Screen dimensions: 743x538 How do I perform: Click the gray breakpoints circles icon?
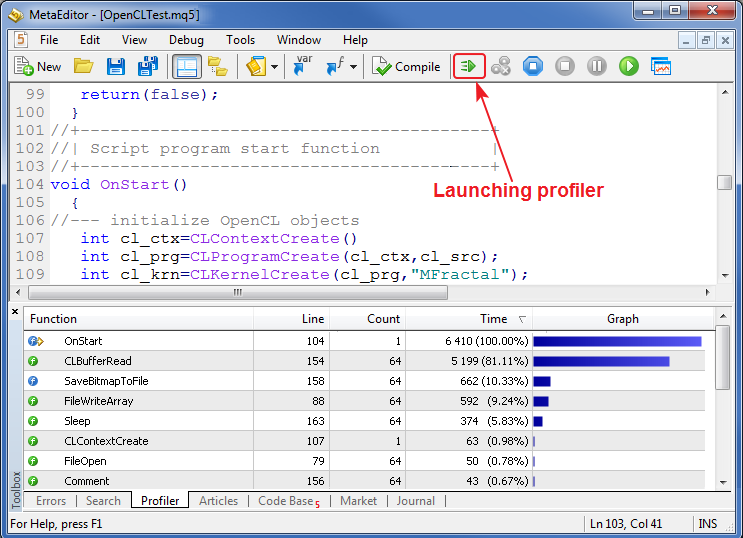click(x=501, y=66)
